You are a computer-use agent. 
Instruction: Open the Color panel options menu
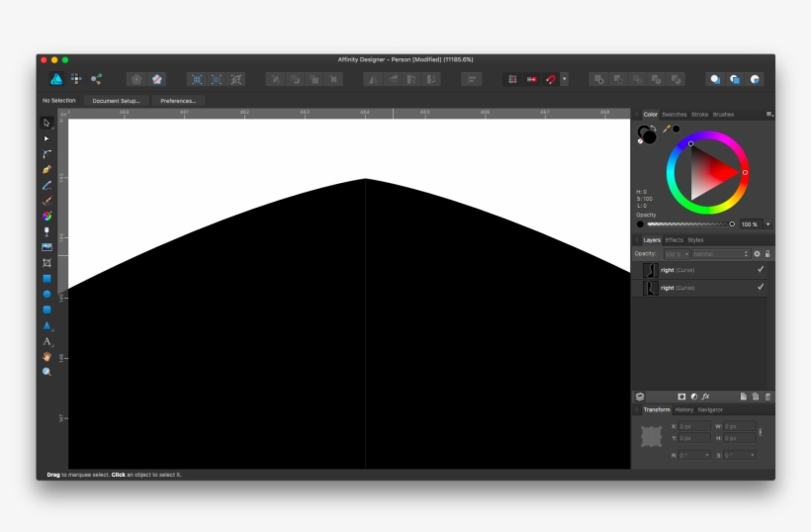tap(769, 115)
